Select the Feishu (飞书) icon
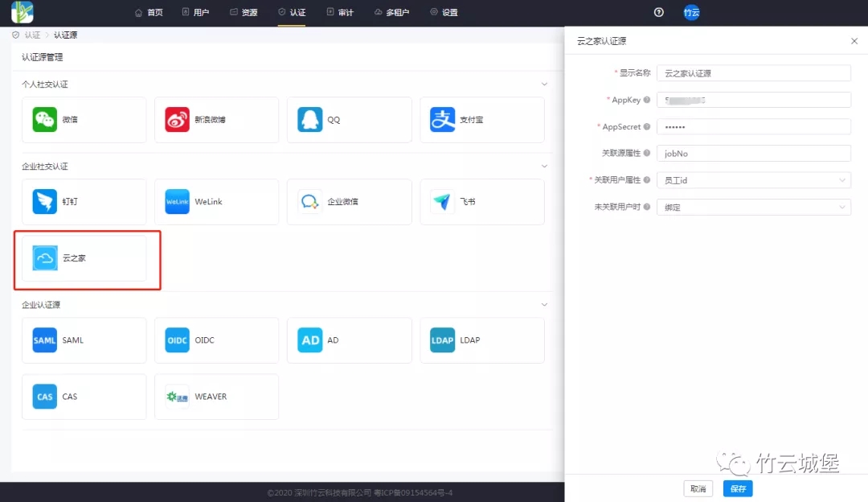Image resolution: width=868 pixels, height=502 pixels. point(442,202)
